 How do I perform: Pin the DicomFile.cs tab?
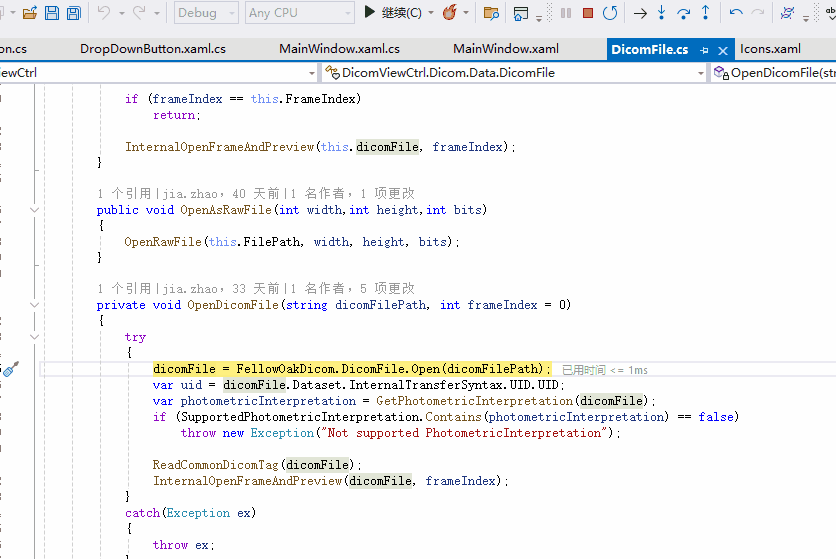pos(704,51)
